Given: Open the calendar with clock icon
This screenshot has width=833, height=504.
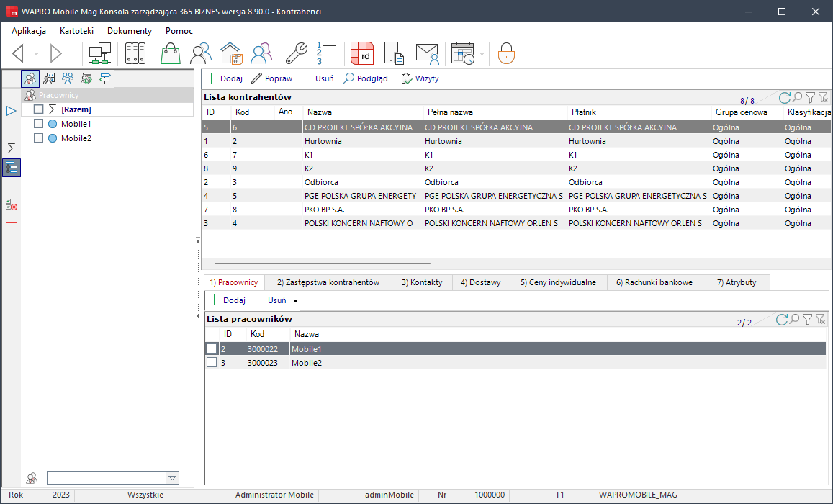Looking at the screenshot, I should pyautogui.click(x=463, y=53).
